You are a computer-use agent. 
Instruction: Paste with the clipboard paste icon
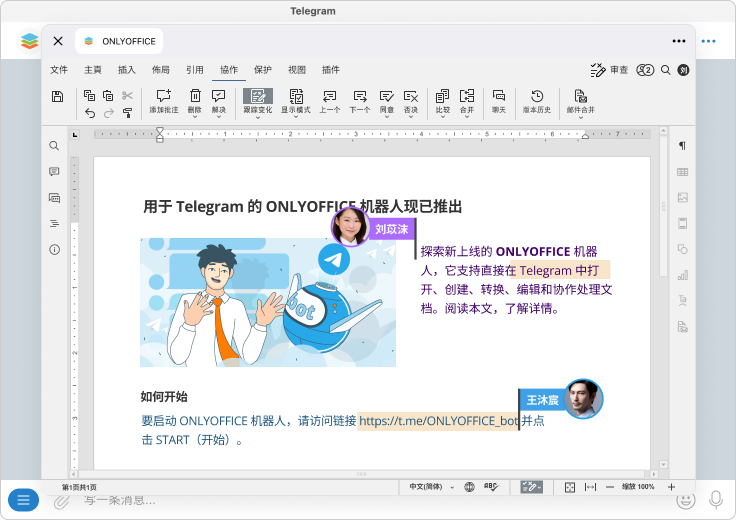coord(108,95)
